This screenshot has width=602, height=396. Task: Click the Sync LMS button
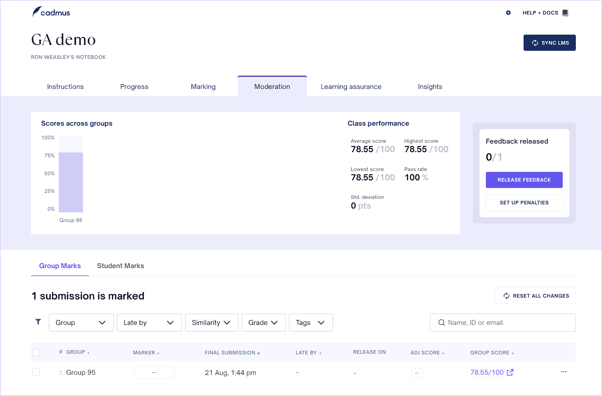click(x=549, y=43)
